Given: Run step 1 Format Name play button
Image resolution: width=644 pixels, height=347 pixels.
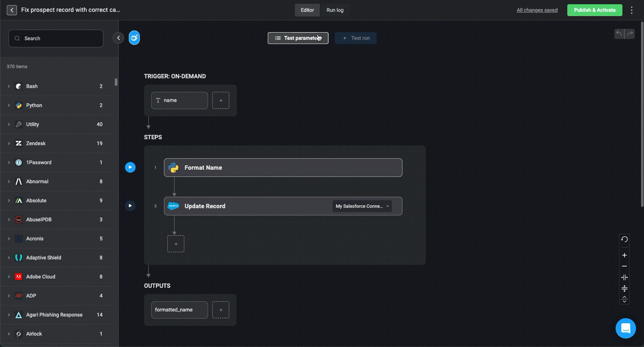Looking at the screenshot, I should pyautogui.click(x=130, y=168).
